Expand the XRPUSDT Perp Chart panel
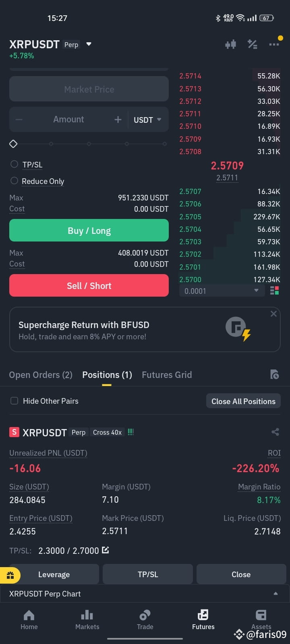Viewport: 290px width, 644px height. [x=145, y=594]
